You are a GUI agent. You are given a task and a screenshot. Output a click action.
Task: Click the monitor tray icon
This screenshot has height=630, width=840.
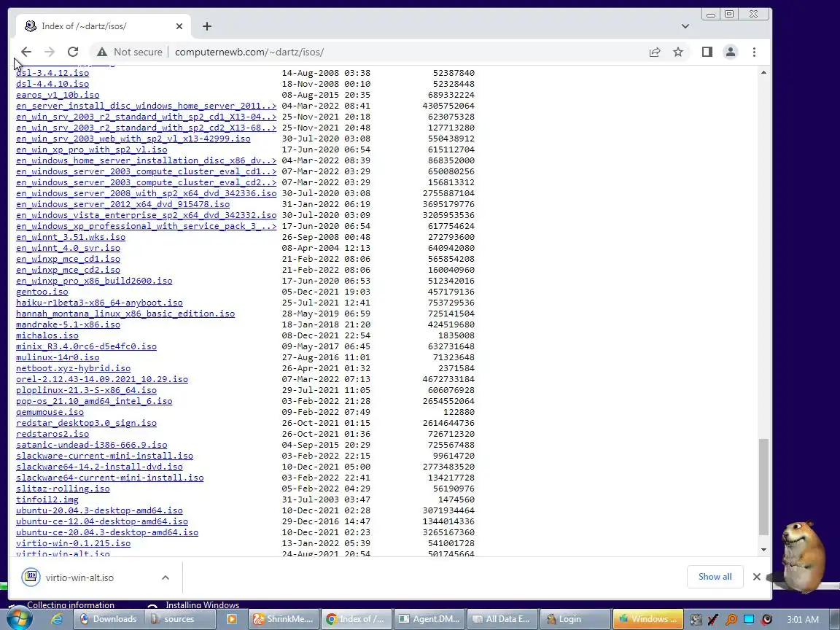coord(749,620)
